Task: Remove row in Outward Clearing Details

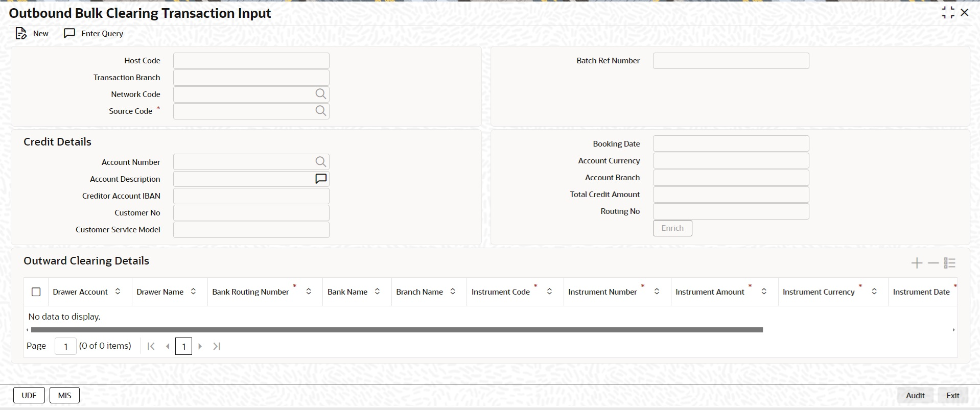Action: 933,263
